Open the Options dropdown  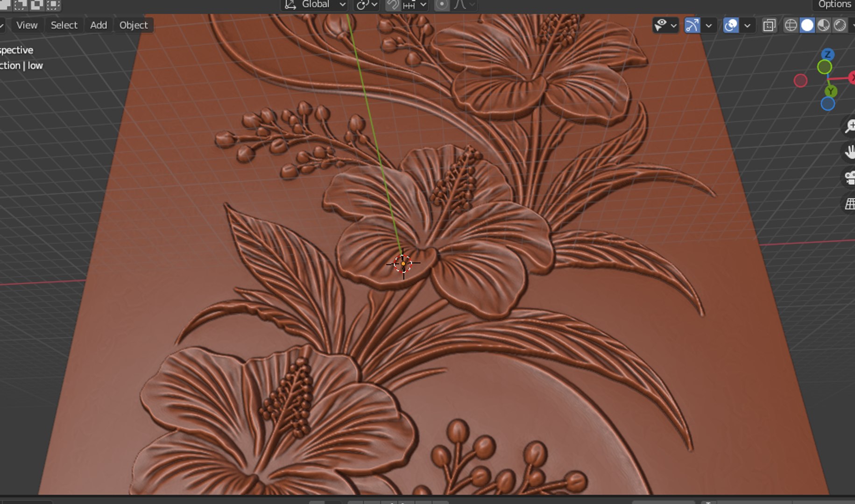(834, 4)
